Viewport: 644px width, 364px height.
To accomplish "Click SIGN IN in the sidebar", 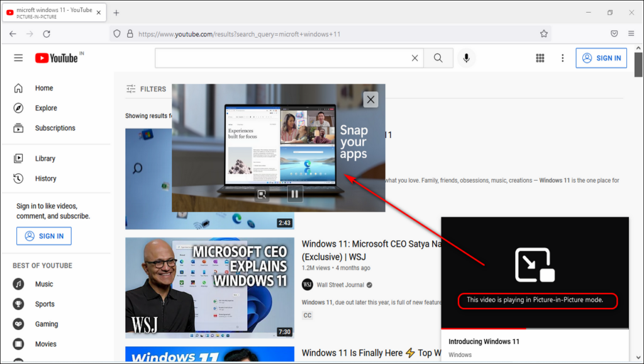I will point(44,236).
